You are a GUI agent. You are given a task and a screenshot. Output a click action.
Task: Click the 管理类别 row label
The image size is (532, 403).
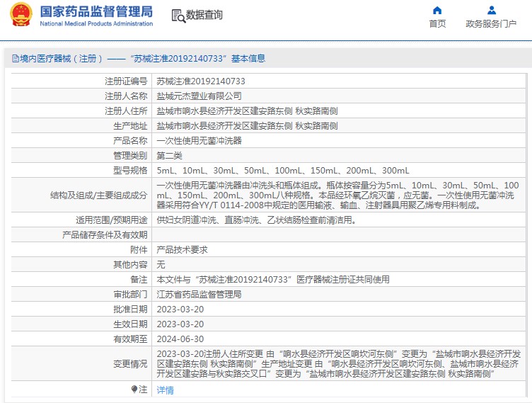coord(130,156)
